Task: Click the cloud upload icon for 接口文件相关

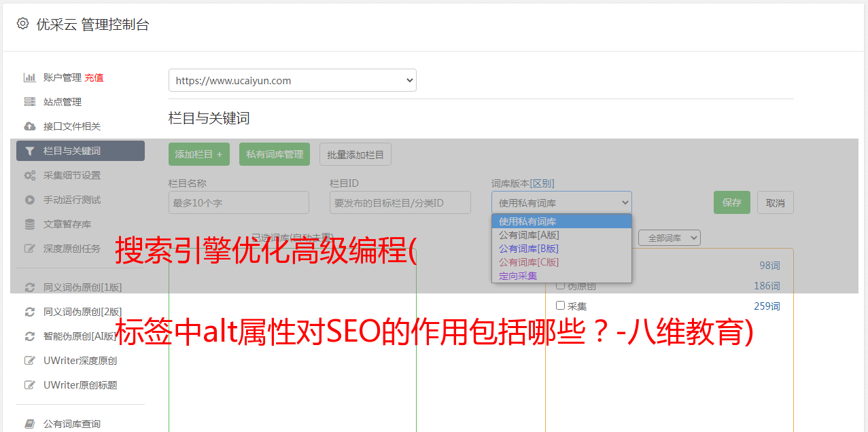Action: pos(29,126)
